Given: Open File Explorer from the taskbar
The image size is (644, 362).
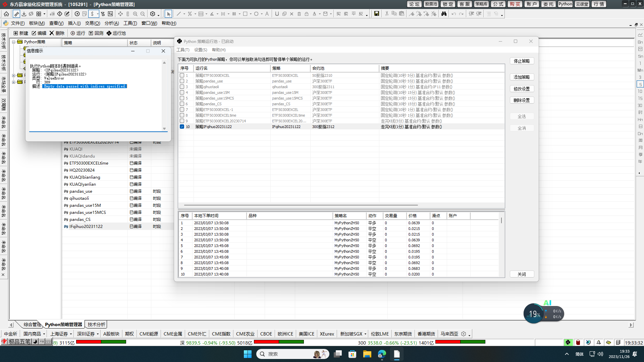Looking at the screenshot, I should (367, 354).
